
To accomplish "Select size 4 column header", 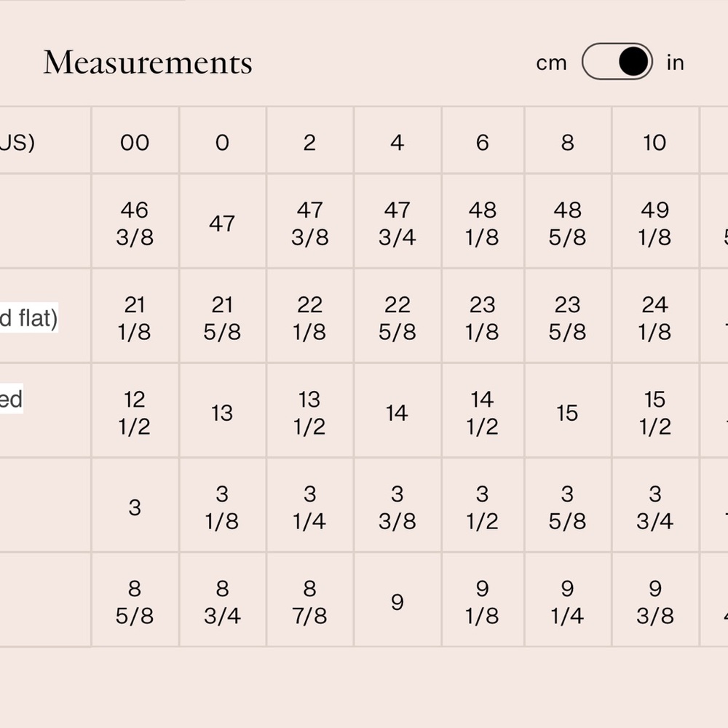I will coord(397,141).
